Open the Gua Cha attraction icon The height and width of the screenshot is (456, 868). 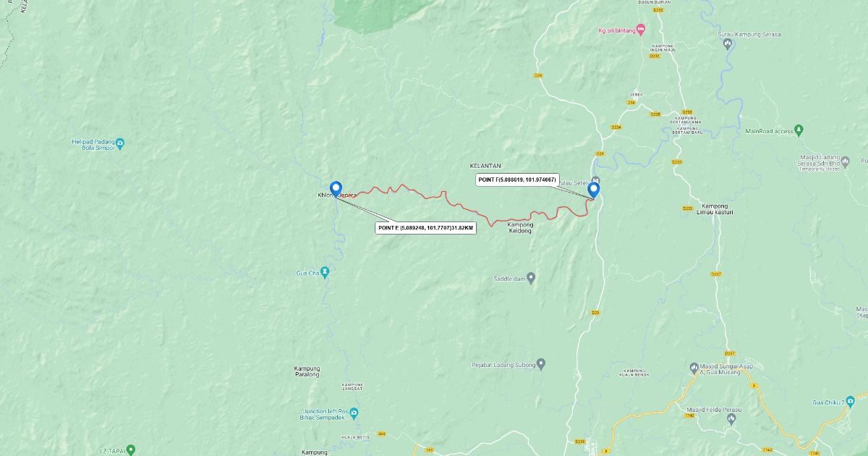coord(325,273)
